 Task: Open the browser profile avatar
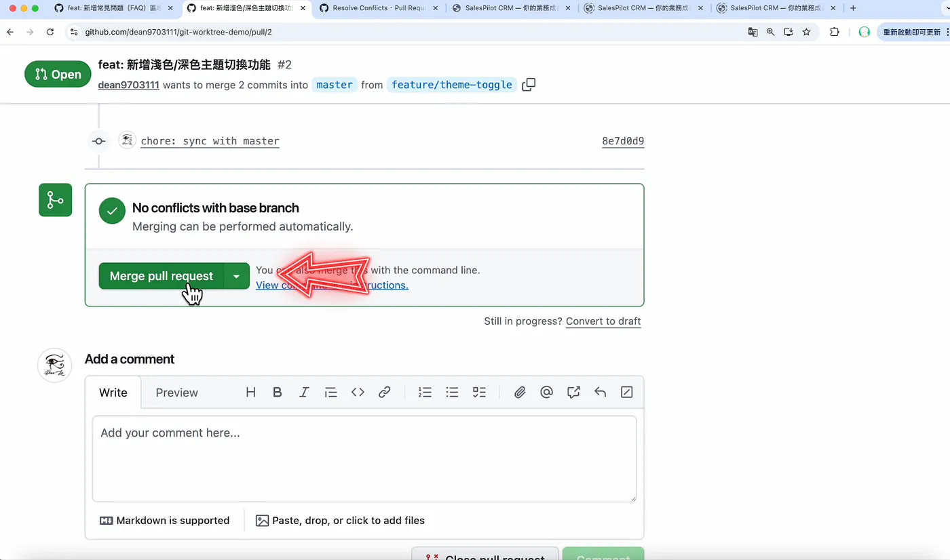point(864,32)
